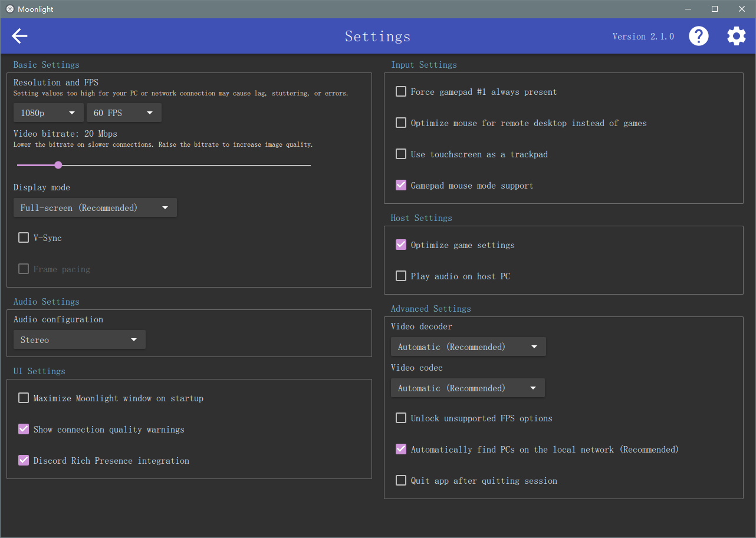This screenshot has width=756, height=538.
Task: Click the Resolution and FPS label
Action: coord(56,82)
